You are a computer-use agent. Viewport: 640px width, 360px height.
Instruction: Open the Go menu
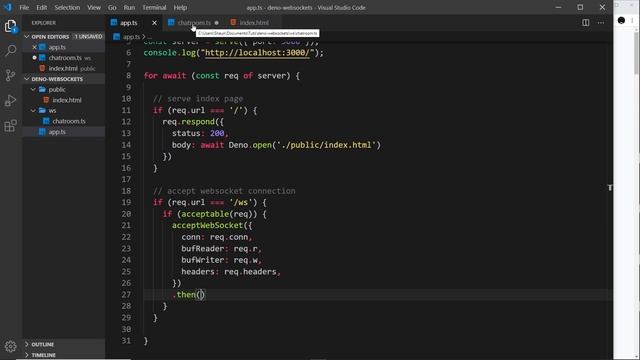coord(112,7)
